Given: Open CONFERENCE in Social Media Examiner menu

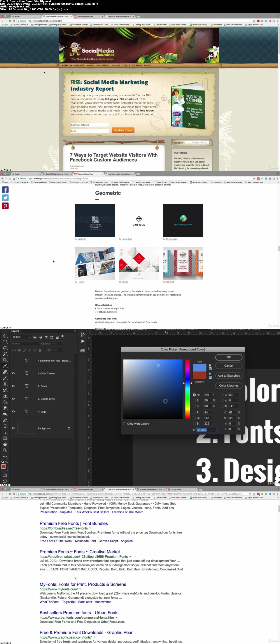Looking at the screenshot, I should coord(102,65).
